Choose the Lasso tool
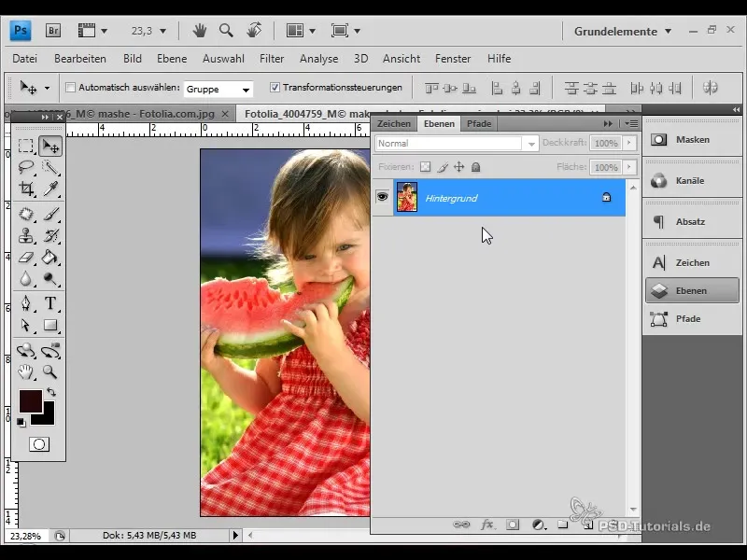The height and width of the screenshot is (560, 747). [x=26, y=167]
